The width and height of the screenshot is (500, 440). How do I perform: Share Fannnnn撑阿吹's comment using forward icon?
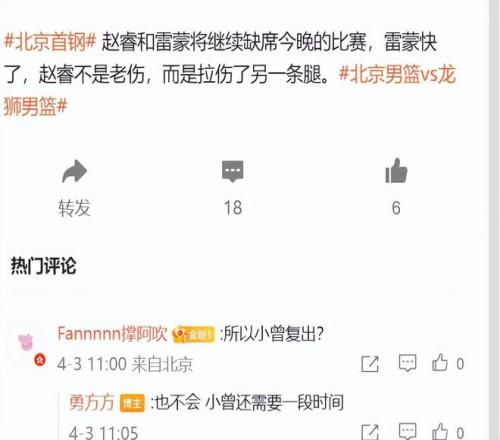click(370, 364)
